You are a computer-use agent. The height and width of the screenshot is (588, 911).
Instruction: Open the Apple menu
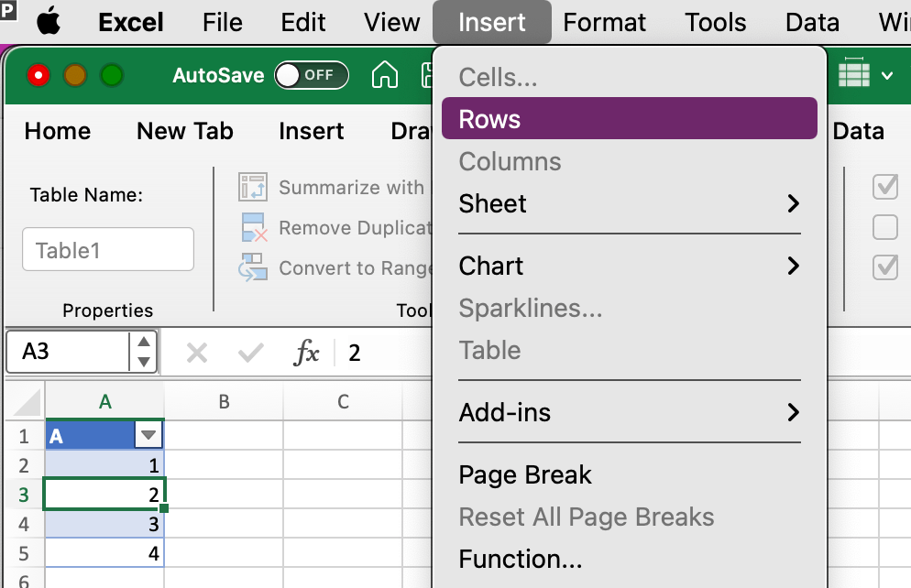[x=49, y=22]
